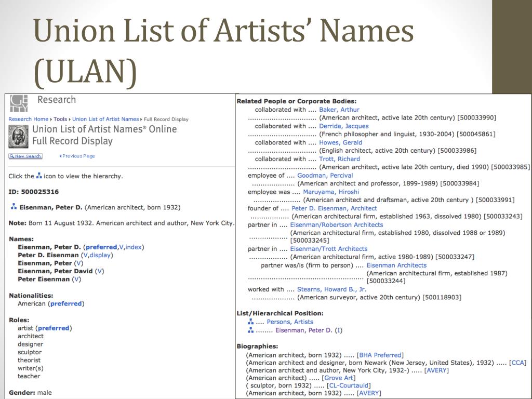Viewport: 532px width, 399px height.
Task: Click the role text 'sculptor'
Action: point(30,352)
